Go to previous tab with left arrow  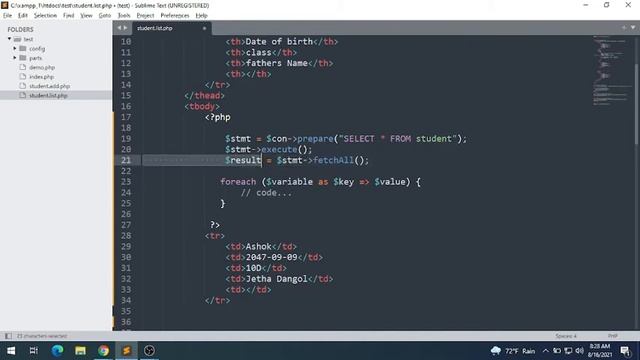click(x=119, y=28)
